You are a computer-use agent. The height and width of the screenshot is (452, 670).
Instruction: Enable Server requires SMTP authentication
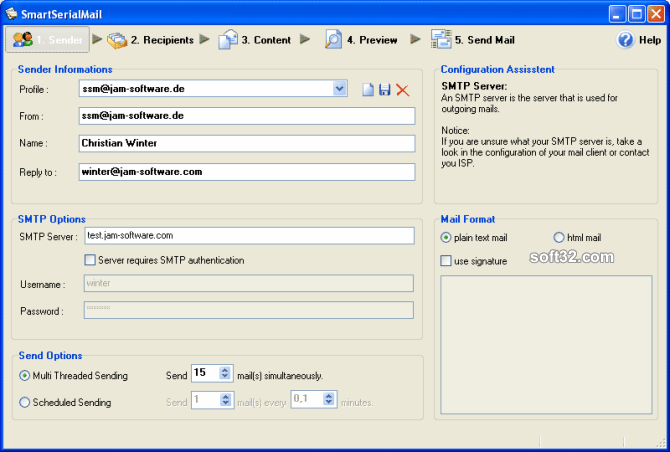click(x=90, y=260)
